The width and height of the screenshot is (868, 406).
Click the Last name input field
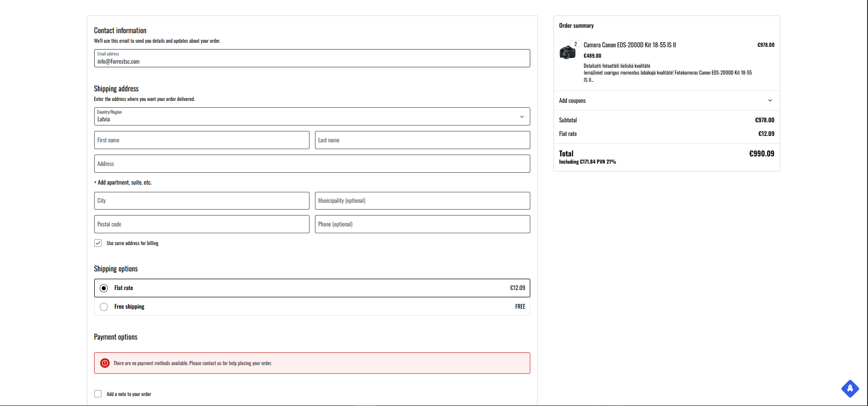click(x=422, y=140)
